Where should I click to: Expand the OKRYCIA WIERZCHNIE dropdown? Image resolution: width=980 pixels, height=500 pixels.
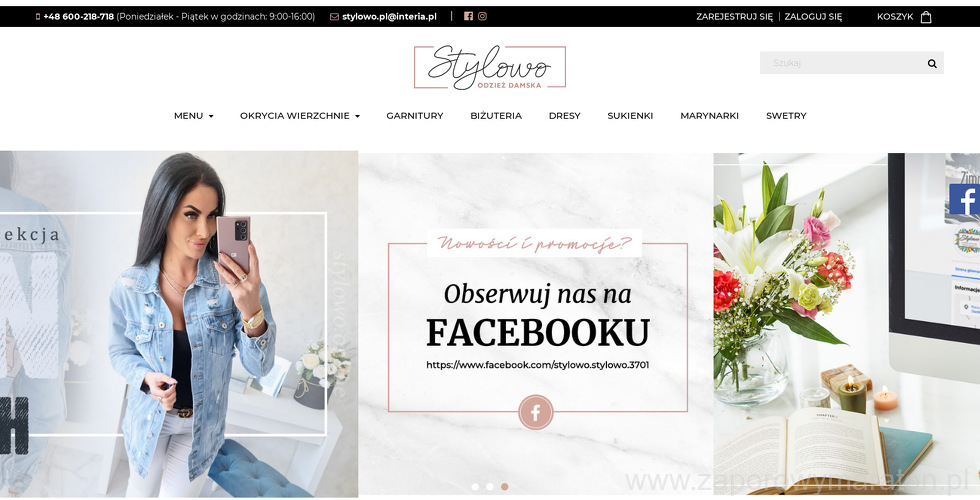[300, 116]
